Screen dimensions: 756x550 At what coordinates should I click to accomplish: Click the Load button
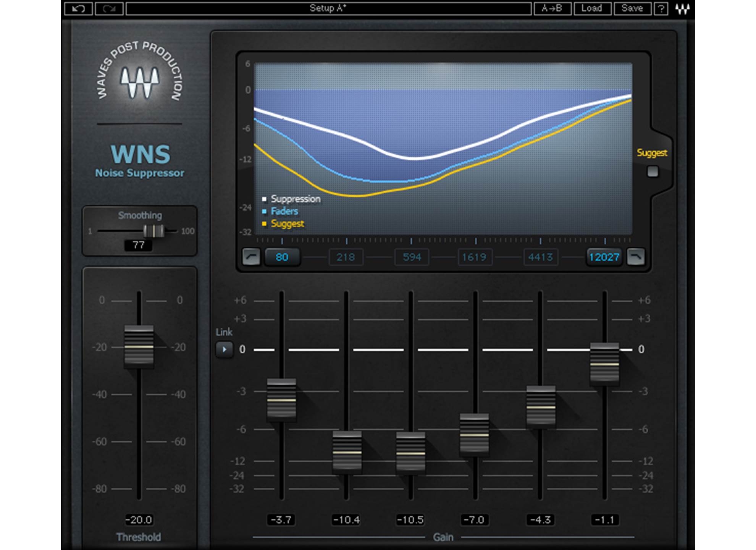click(x=592, y=8)
